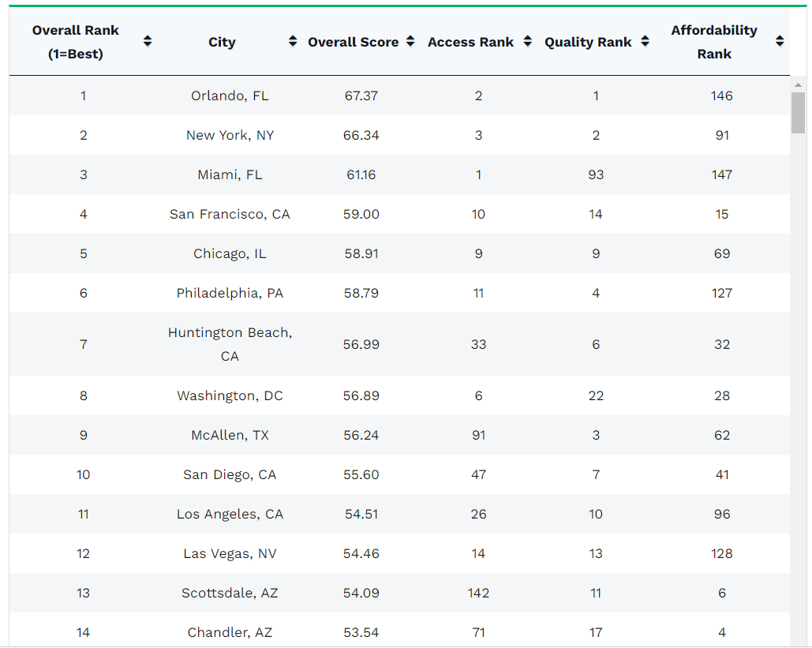Viewport: 812px width, 648px height.
Task: Select the Overall Rank (1=Best) header text
Action: tap(76, 42)
